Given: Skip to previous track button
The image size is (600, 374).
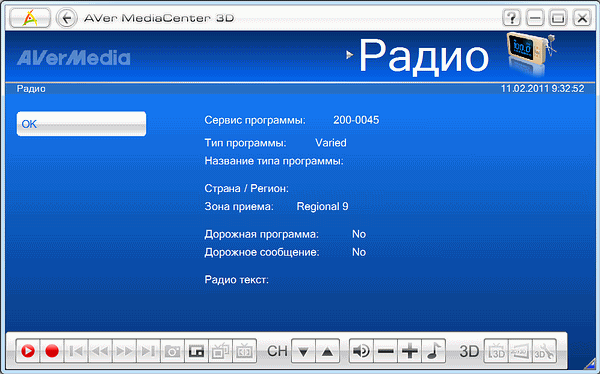Looking at the screenshot, I should (x=76, y=351).
